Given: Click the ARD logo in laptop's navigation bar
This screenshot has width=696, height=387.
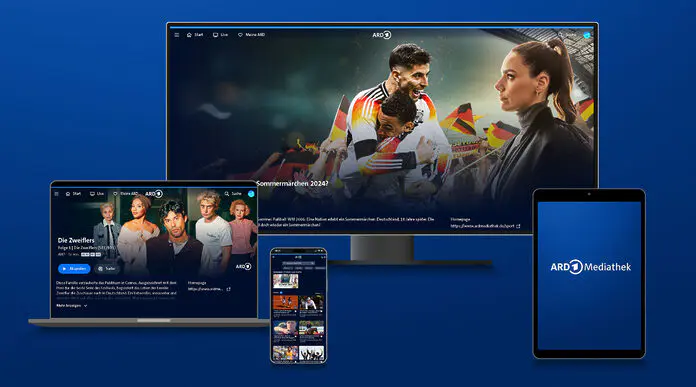Looking at the screenshot, I should (154, 194).
